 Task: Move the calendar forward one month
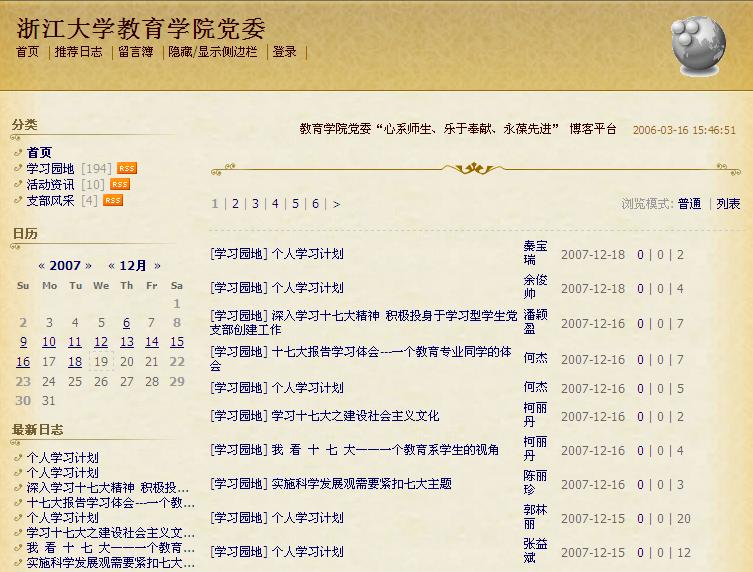157,266
